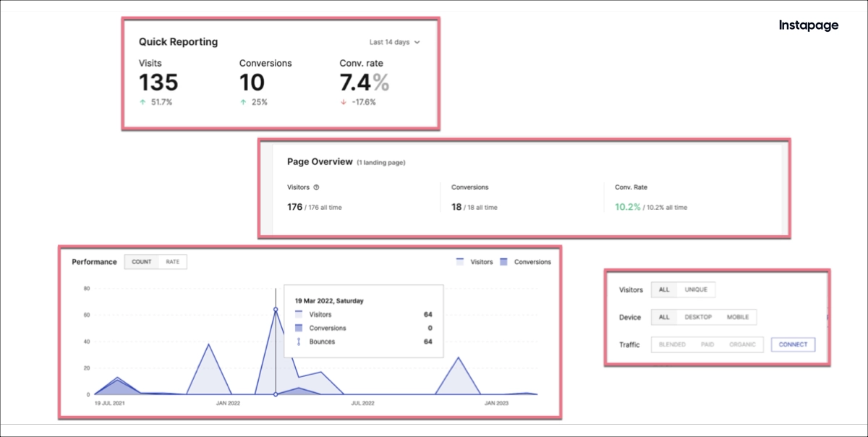Click the Visitors info icon in Page Overview
The height and width of the screenshot is (437, 868).
[x=316, y=187]
